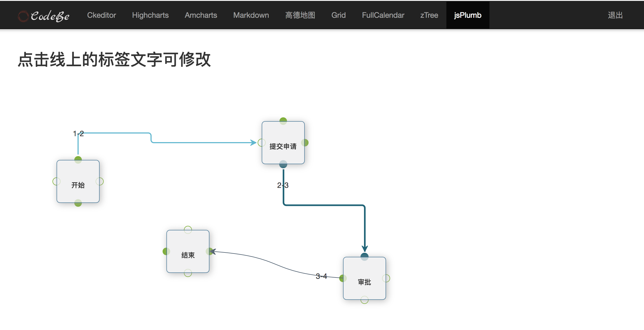Go to the FullCalendar tab

pos(383,15)
